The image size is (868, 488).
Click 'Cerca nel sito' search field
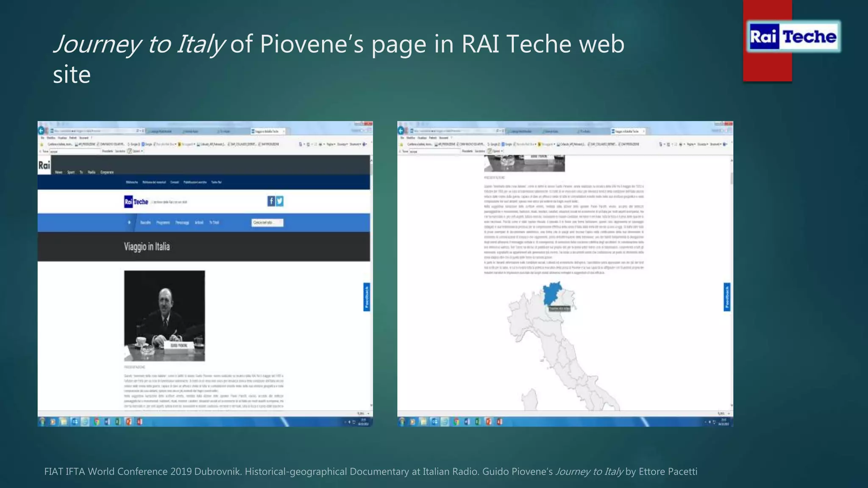pos(267,222)
